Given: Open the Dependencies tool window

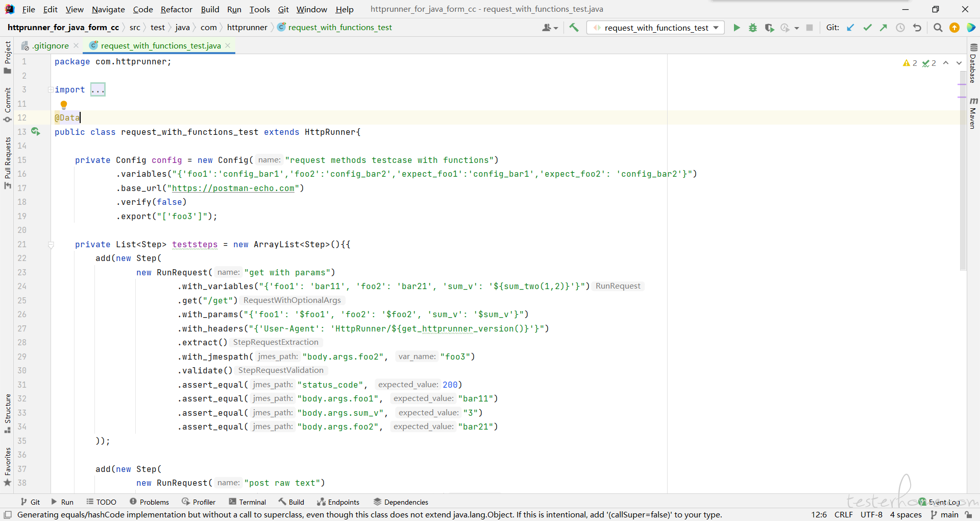Looking at the screenshot, I should click(401, 502).
